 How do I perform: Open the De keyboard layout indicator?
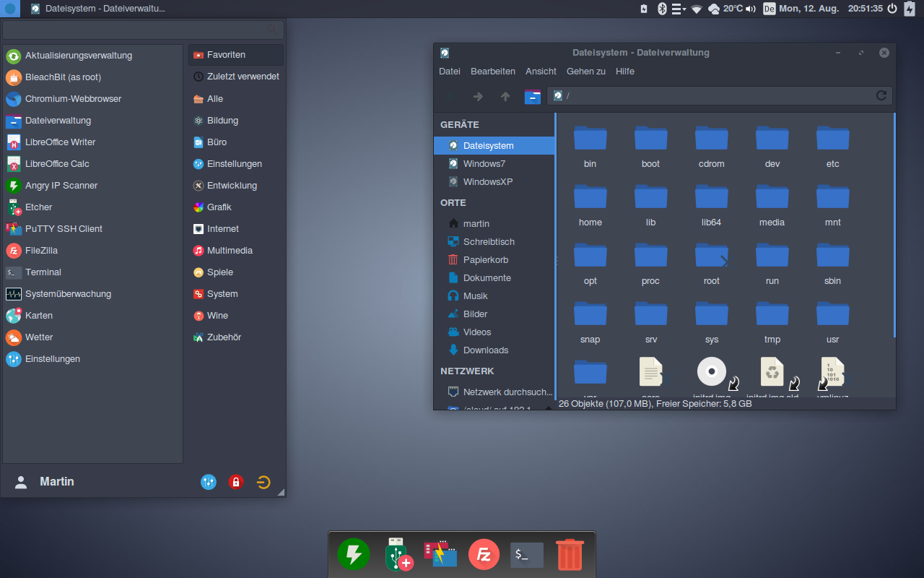[x=770, y=9]
